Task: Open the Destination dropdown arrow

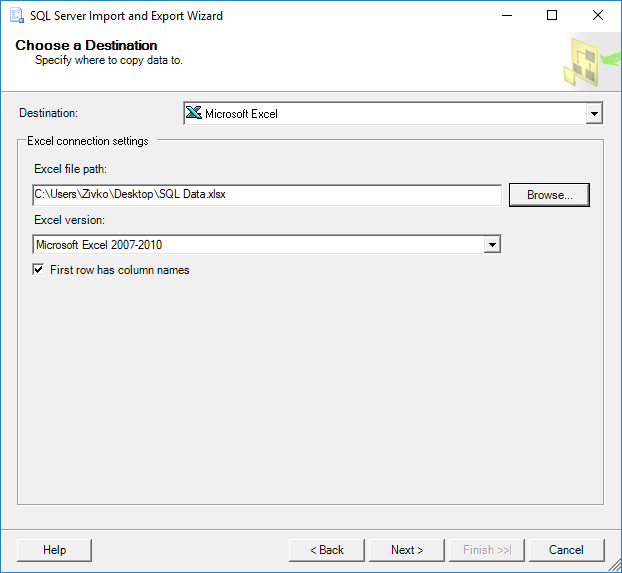Action: [x=594, y=113]
